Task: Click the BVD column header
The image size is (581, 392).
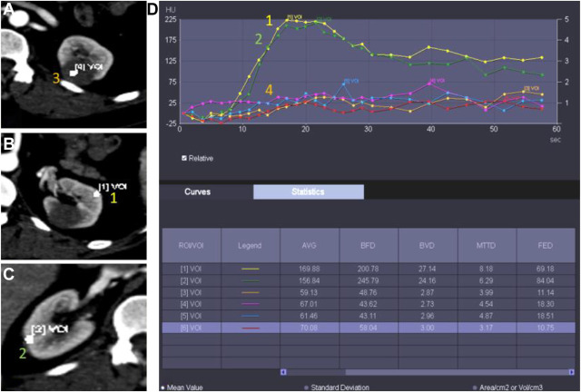Action: coord(428,245)
